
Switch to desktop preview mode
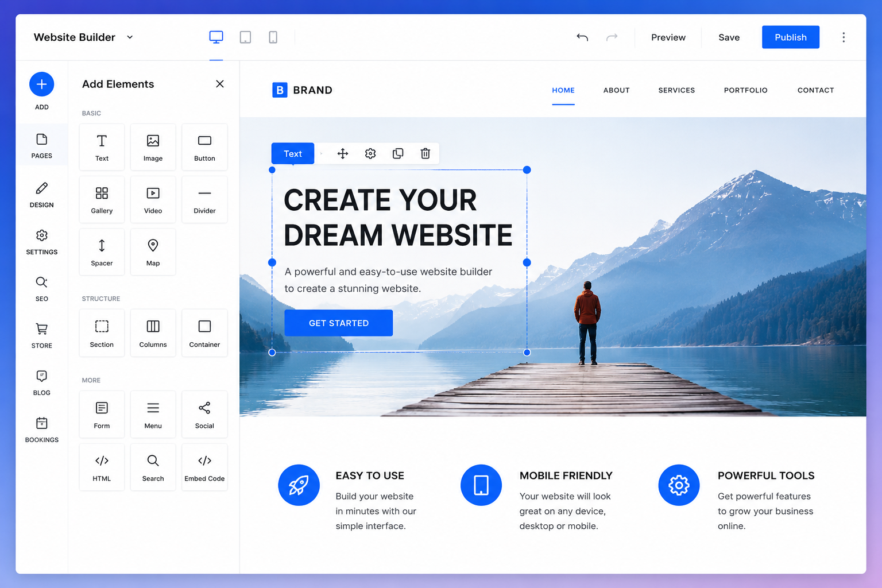(216, 37)
